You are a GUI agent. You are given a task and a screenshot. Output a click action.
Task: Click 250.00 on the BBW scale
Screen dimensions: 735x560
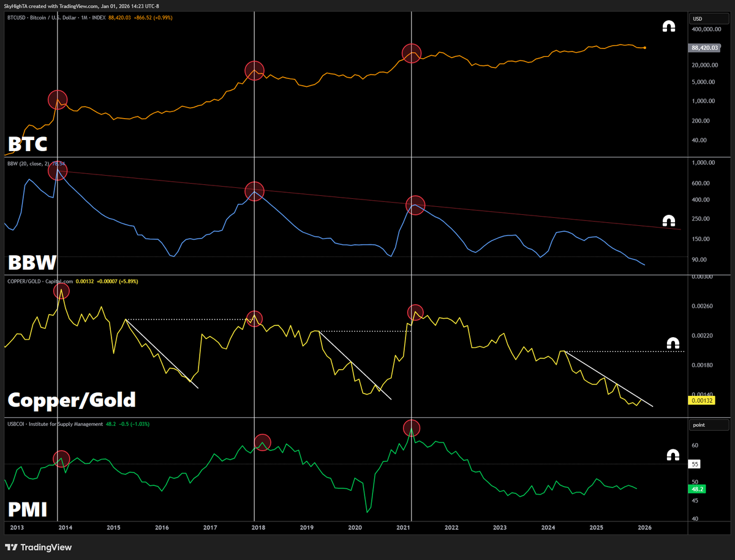click(702, 218)
